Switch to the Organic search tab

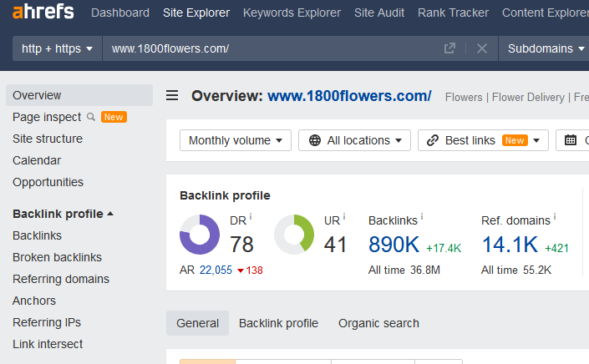378,323
